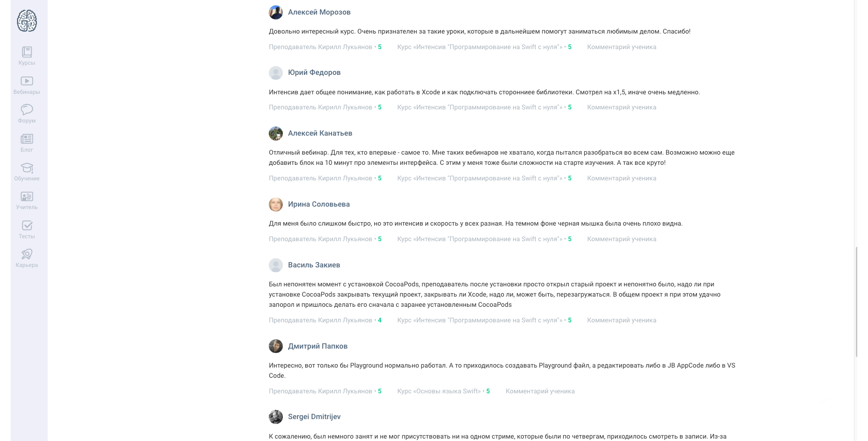Click Алексей Морозов's avatar

(276, 12)
